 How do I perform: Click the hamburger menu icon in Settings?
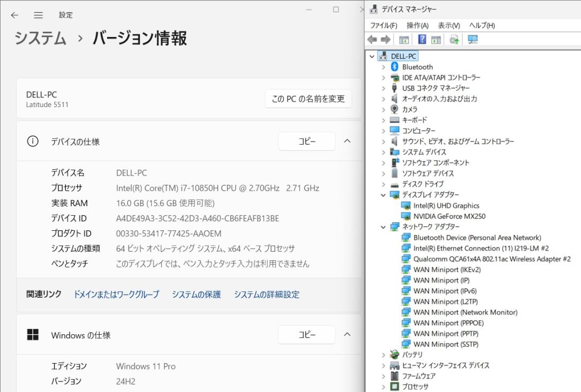(39, 15)
